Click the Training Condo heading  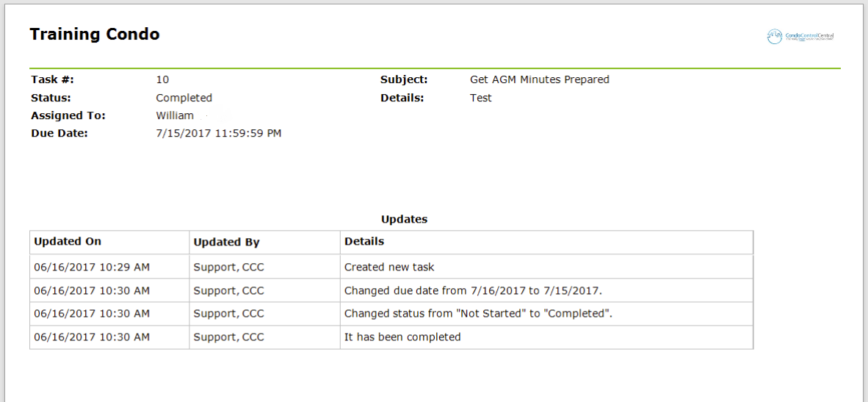95,35
